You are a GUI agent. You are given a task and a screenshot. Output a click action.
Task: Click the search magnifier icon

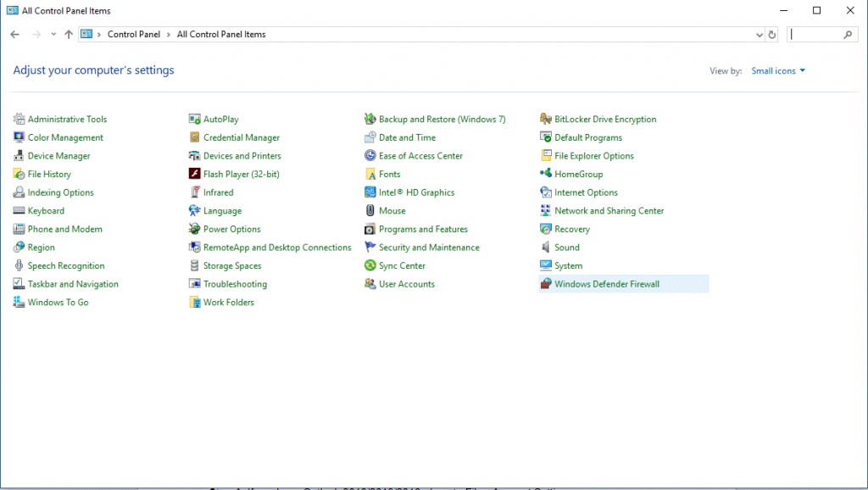pos(848,34)
